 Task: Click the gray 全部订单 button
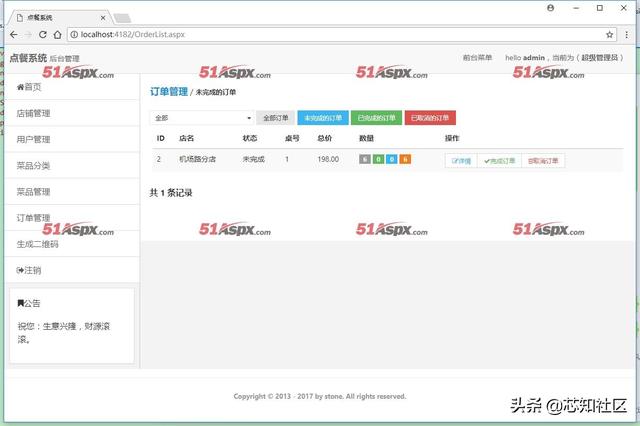click(276, 118)
